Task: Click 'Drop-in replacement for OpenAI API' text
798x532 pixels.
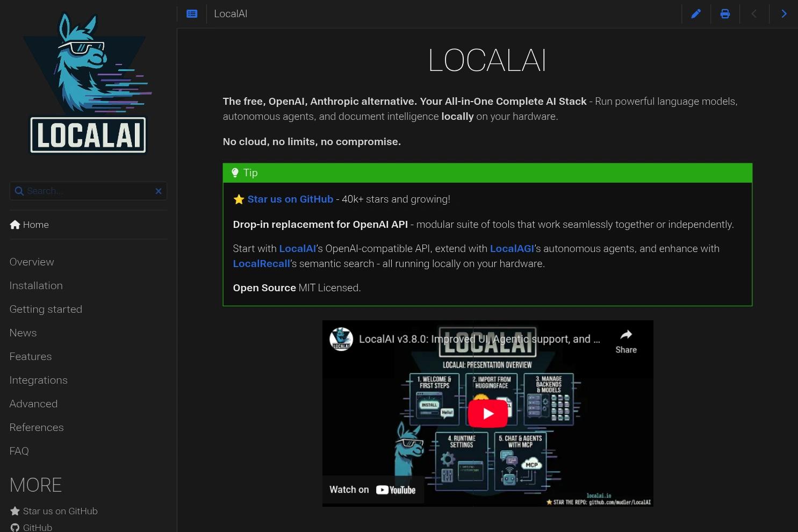Action: pos(320,225)
